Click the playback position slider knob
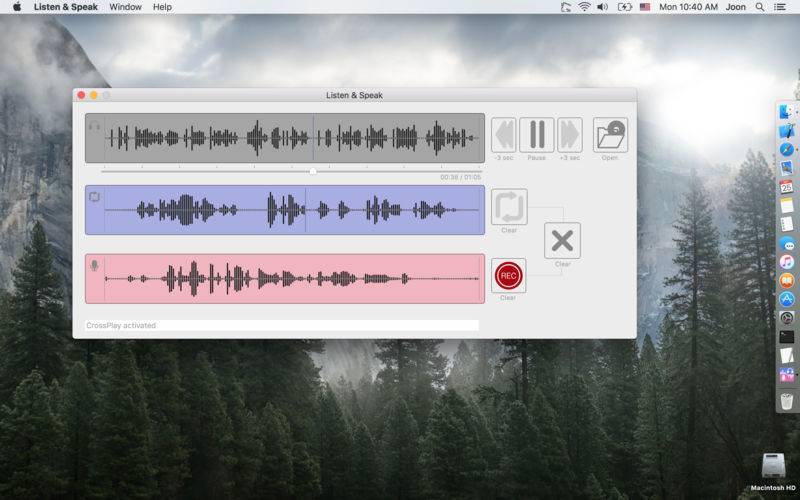 313,171
